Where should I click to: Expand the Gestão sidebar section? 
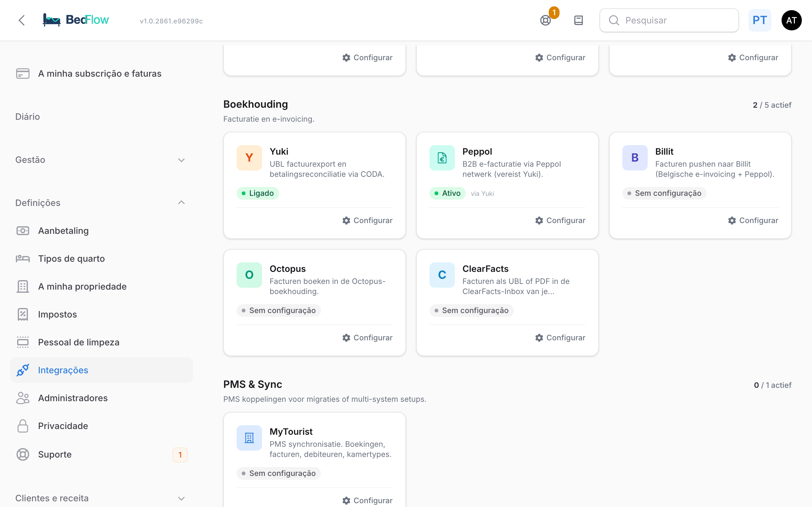pos(101,160)
